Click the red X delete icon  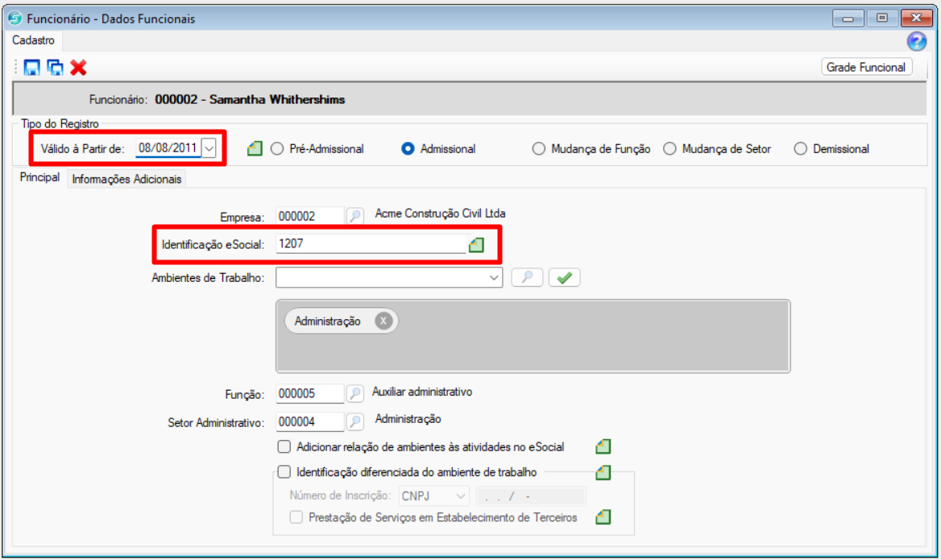(78, 68)
